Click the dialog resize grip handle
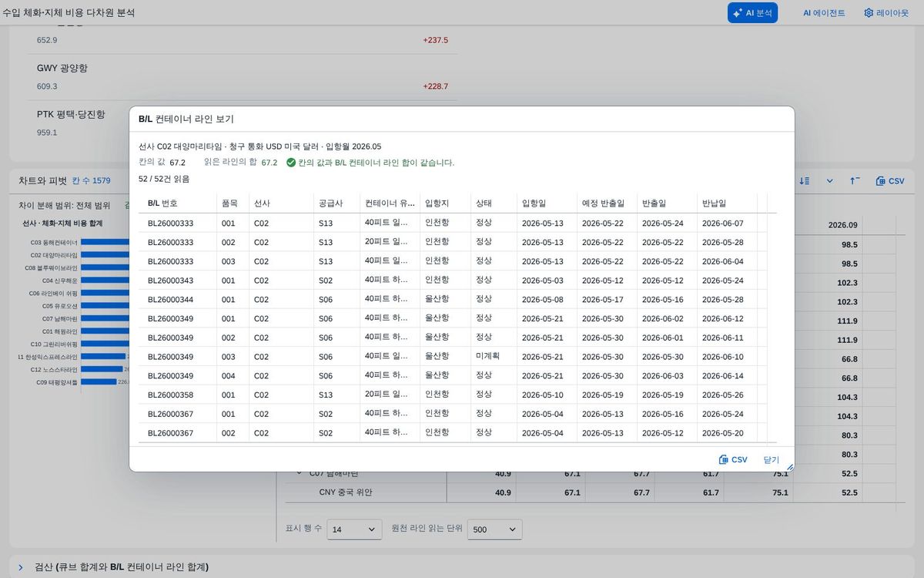The width and height of the screenshot is (924, 578). (789, 467)
